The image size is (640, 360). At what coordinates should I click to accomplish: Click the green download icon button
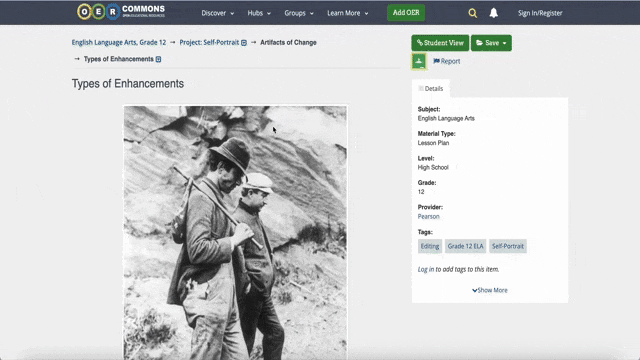(419, 61)
